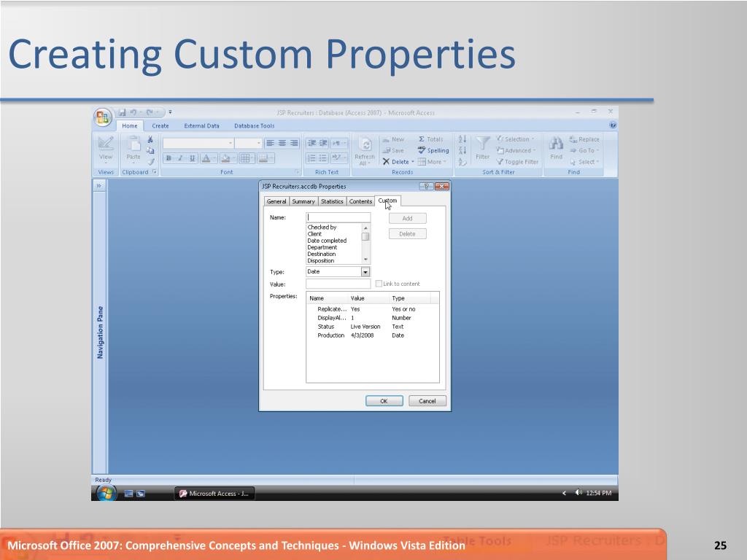
Task: Open the General tab in Properties dialog
Action: tap(276, 201)
